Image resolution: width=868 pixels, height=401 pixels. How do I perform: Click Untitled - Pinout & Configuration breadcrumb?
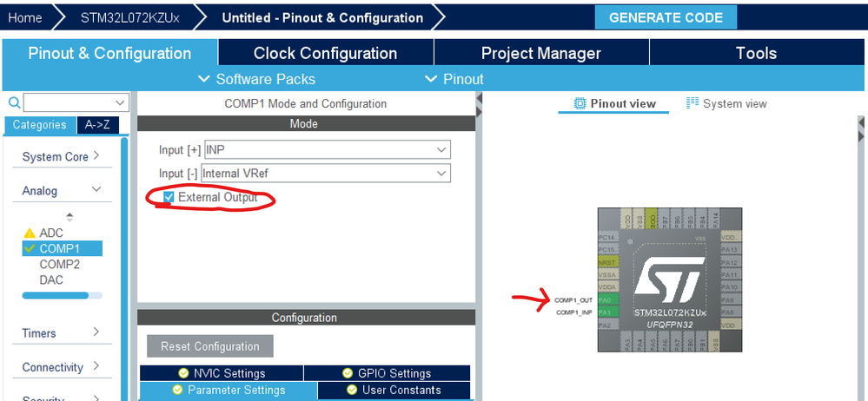tap(322, 17)
